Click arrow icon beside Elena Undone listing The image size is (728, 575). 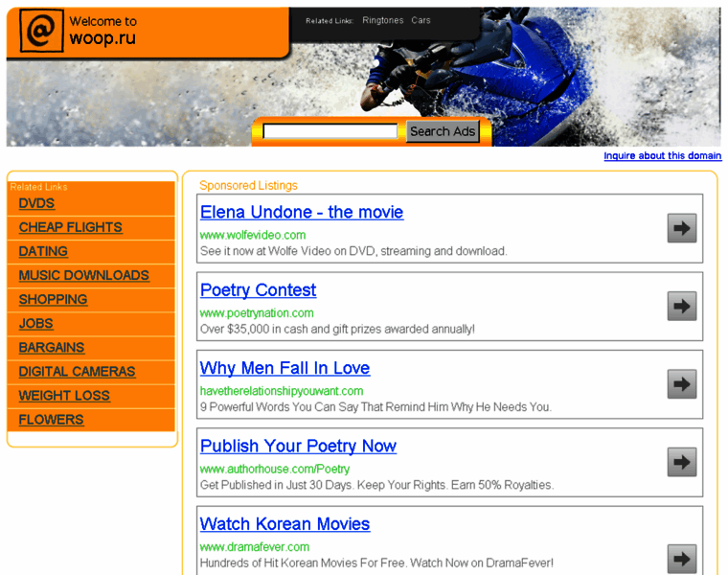point(682,228)
